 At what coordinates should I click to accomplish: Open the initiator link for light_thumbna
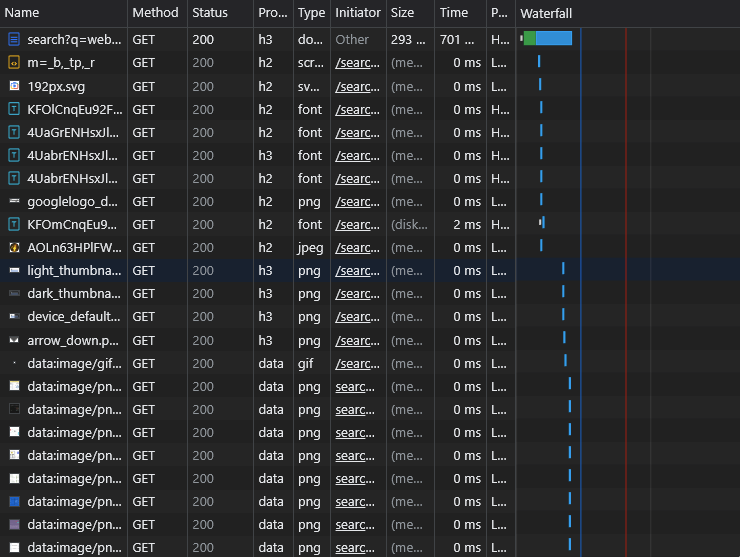coord(357,270)
